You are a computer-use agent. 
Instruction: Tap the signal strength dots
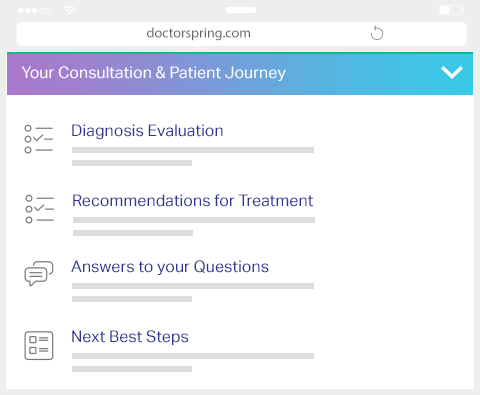(x=35, y=11)
